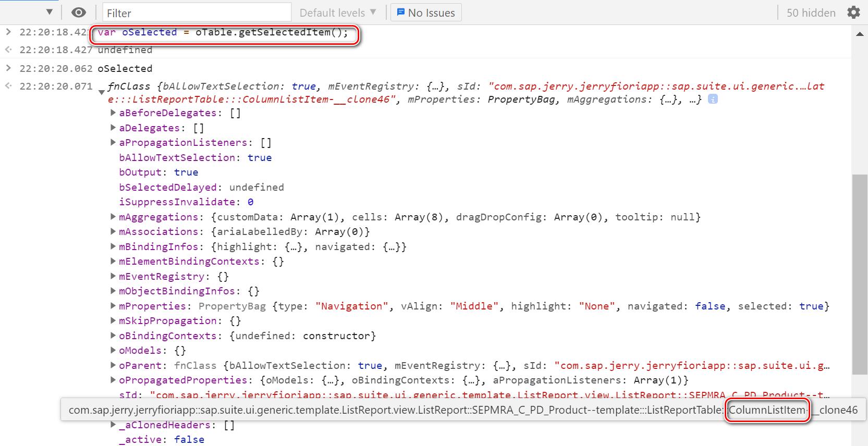Click the var oSelected getSelectedItem command
This screenshot has width=868, height=446.
click(x=223, y=32)
